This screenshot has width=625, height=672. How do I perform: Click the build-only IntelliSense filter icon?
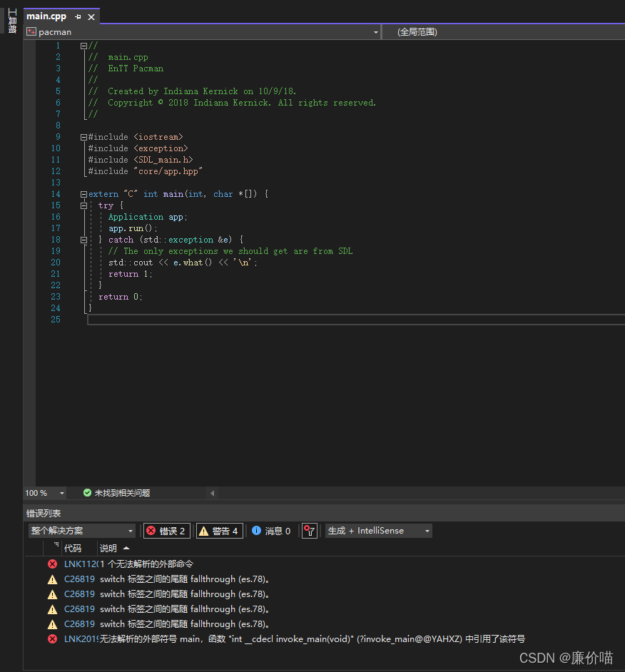tap(310, 531)
